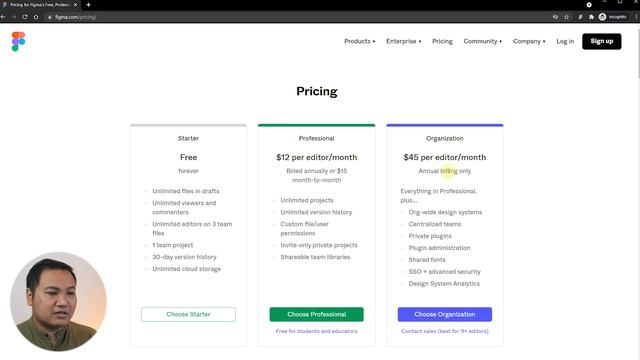Click the 'Starter' plan title

[x=188, y=138]
